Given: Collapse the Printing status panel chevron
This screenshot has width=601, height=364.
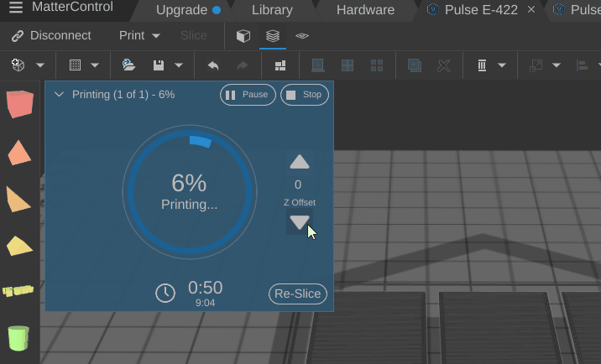Looking at the screenshot, I should [x=59, y=94].
